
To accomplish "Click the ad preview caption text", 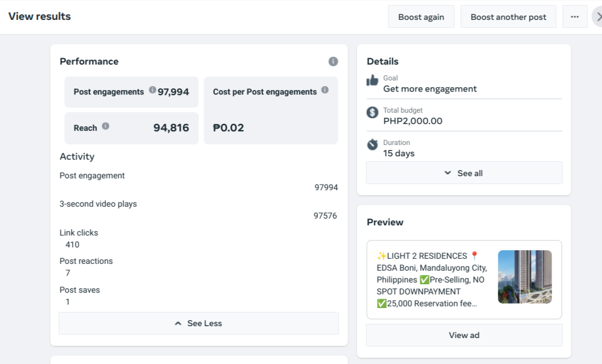I will click(x=432, y=280).
